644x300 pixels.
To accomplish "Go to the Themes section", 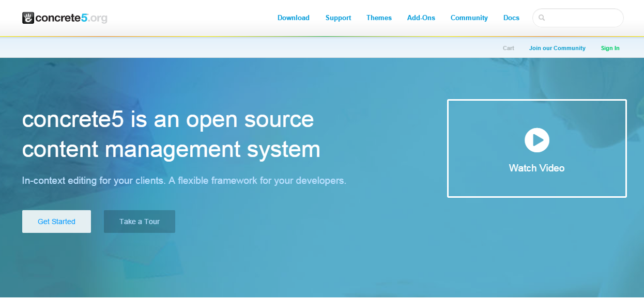I will pyautogui.click(x=379, y=18).
